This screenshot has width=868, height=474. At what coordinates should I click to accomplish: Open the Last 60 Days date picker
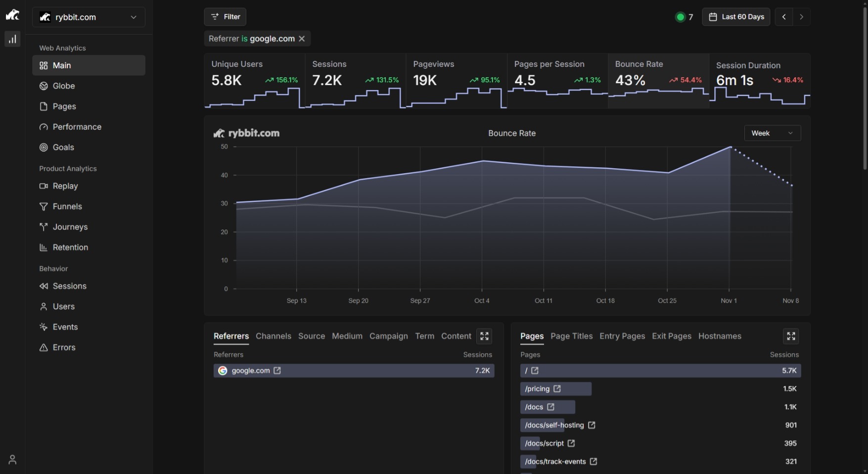coord(736,17)
